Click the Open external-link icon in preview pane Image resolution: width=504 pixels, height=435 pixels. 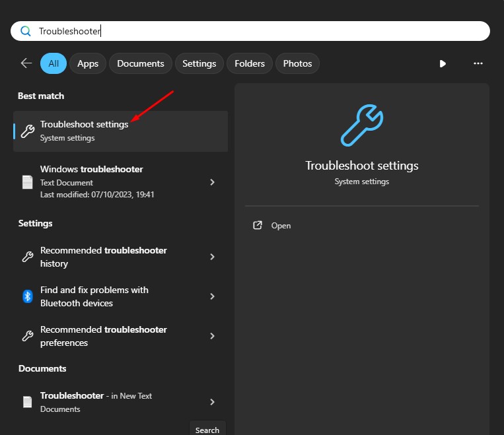pyautogui.click(x=258, y=225)
